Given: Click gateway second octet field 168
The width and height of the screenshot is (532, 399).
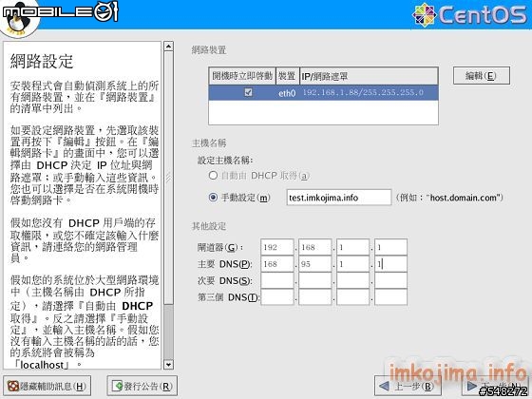Looking at the screenshot, I should pyautogui.click(x=314, y=247).
